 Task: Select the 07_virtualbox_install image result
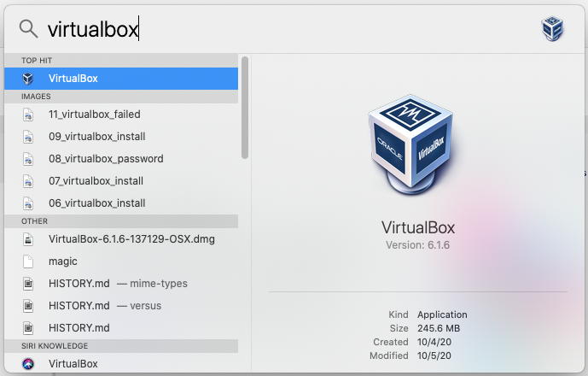point(96,181)
